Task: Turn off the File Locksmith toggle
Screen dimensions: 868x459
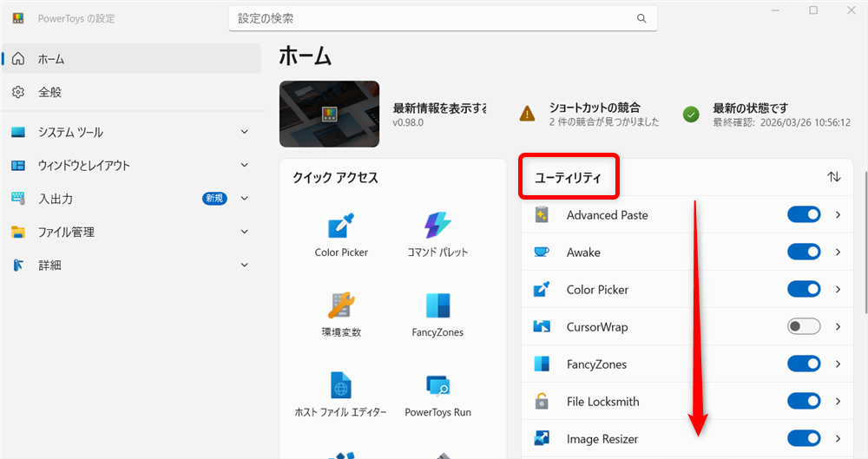Action: coord(804,401)
